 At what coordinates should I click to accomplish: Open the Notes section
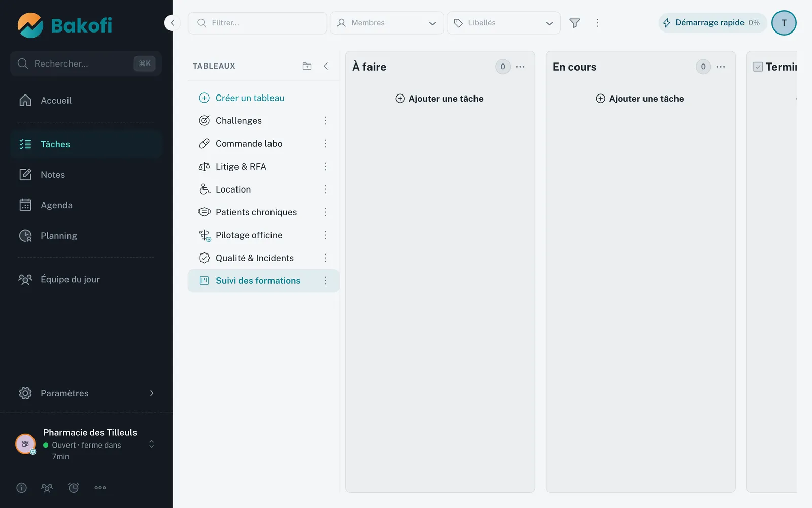click(x=86, y=175)
